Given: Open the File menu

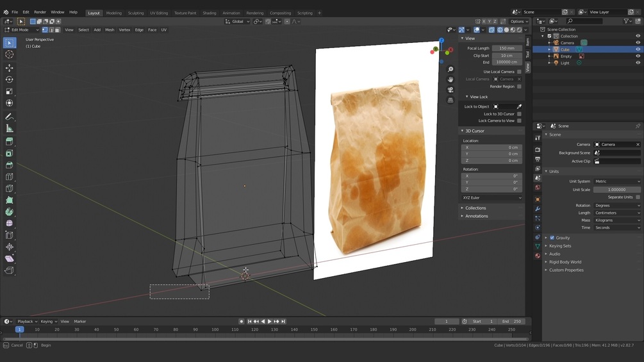Looking at the screenshot, I should coord(15,12).
